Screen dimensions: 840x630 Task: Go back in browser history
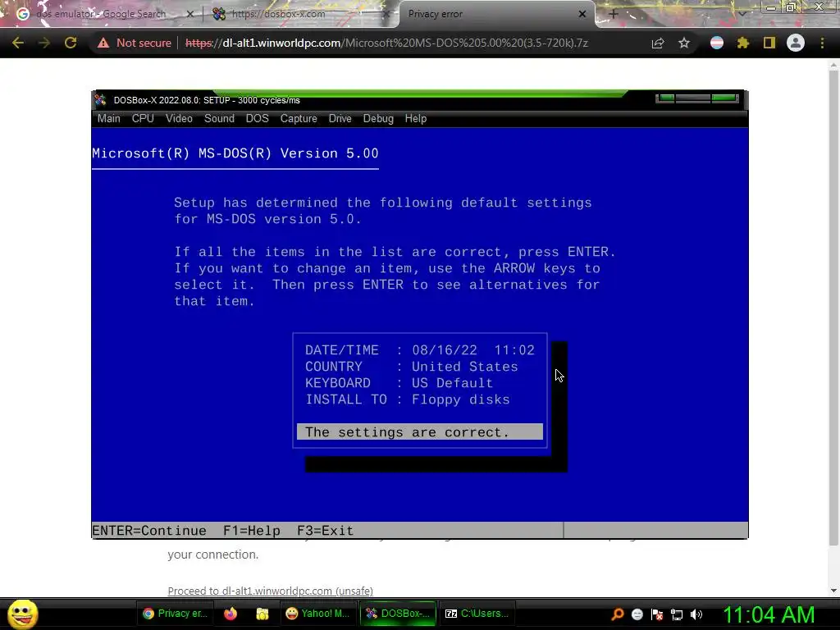tap(18, 43)
